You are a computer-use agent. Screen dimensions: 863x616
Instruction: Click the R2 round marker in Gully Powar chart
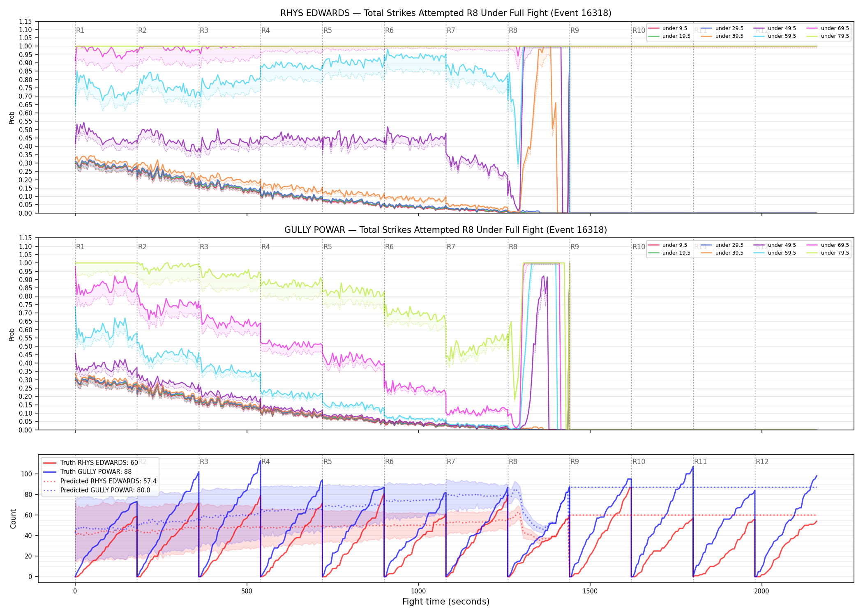point(142,247)
